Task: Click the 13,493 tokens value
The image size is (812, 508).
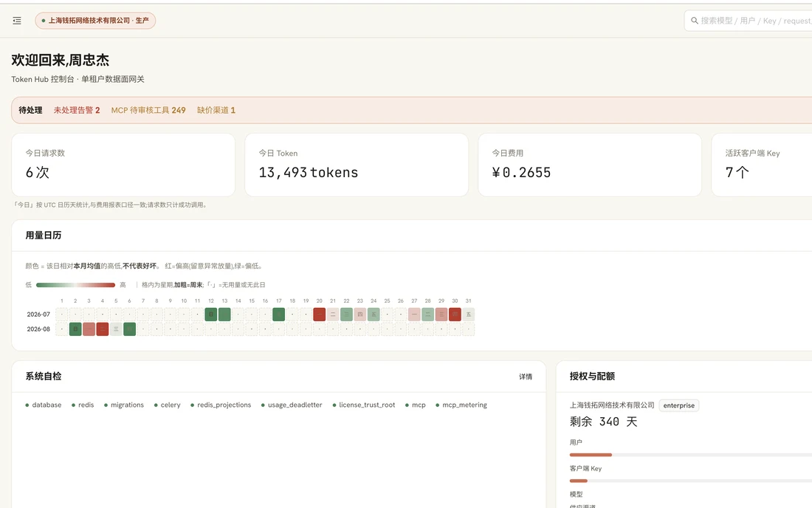Action: tap(308, 173)
